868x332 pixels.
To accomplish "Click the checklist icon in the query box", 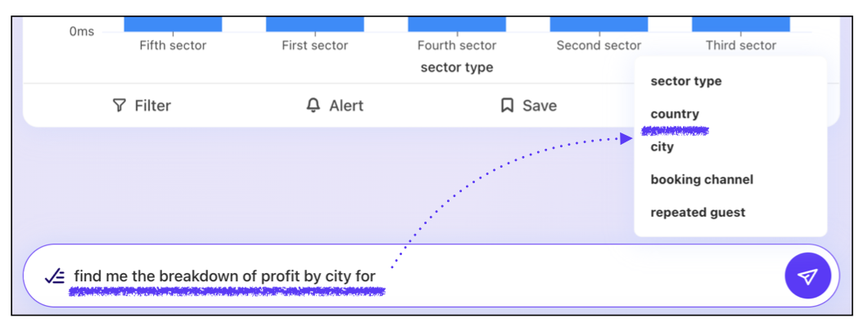I will click(54, 276).
